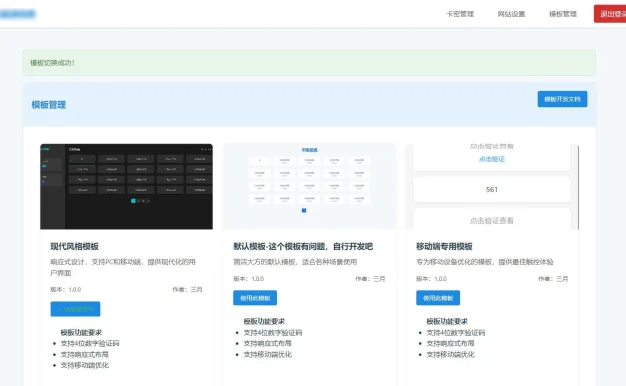626x386 pixels.
Task: Open the 卡密管理 menu item
Action: [460, 14]
